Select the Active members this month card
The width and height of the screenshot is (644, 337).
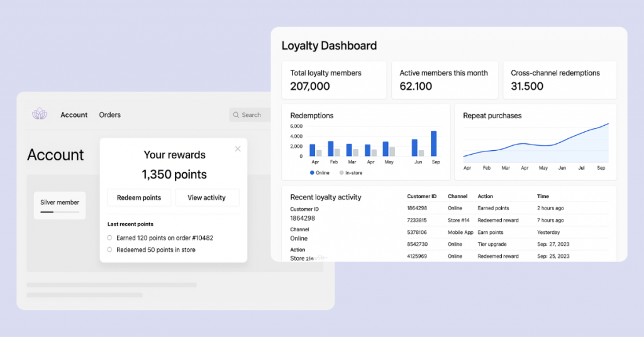(445, 80)
